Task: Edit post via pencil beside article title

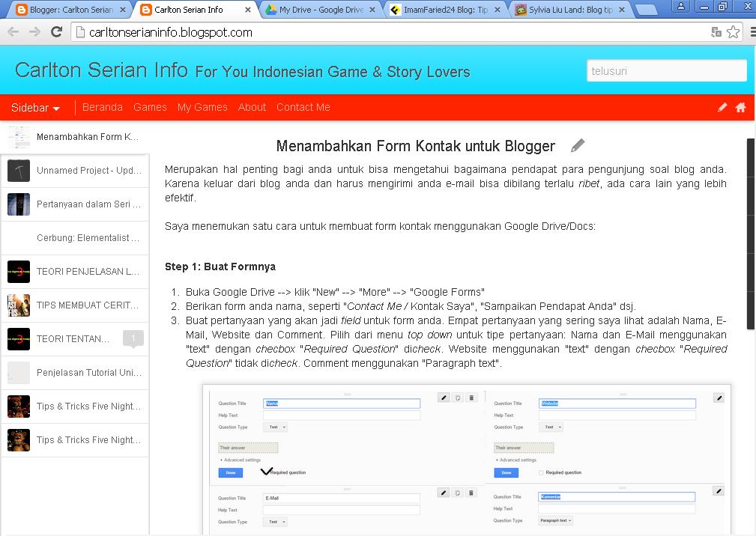Action: [578, 145]
